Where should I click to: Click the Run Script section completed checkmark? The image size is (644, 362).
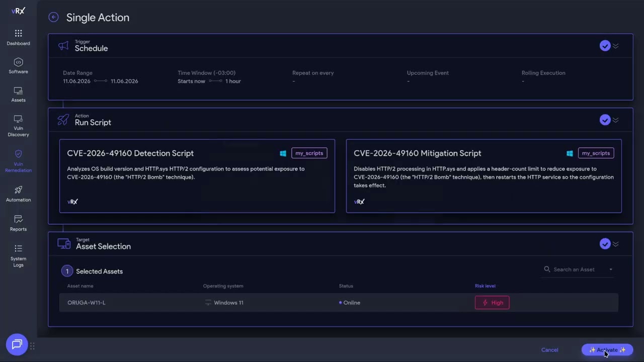coord(605,120)
